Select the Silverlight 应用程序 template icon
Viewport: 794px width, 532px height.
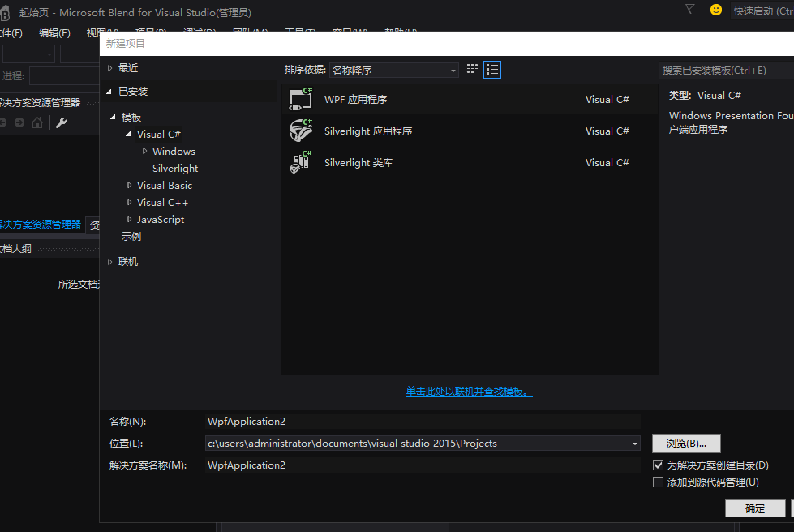(x=301, y=131)
